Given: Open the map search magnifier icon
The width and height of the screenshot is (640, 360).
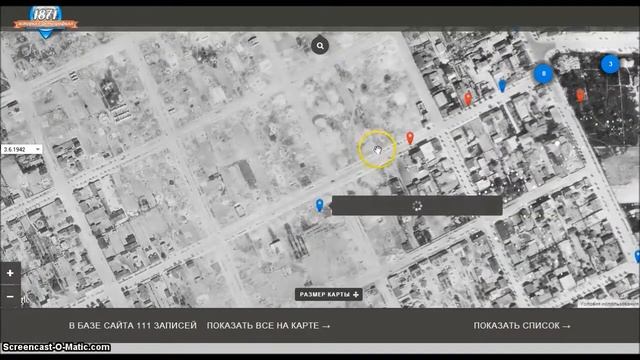Looking at the screenshot, I should coord(320,46).
